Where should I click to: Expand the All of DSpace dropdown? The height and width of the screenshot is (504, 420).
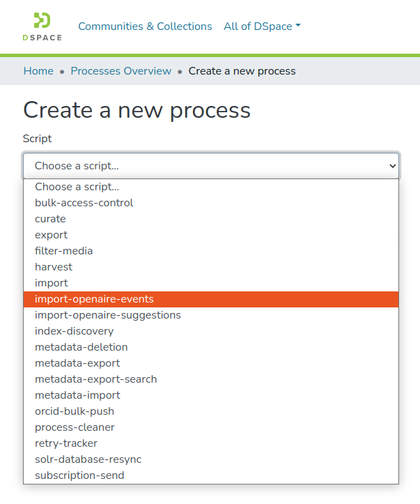(x=262, y=26)
